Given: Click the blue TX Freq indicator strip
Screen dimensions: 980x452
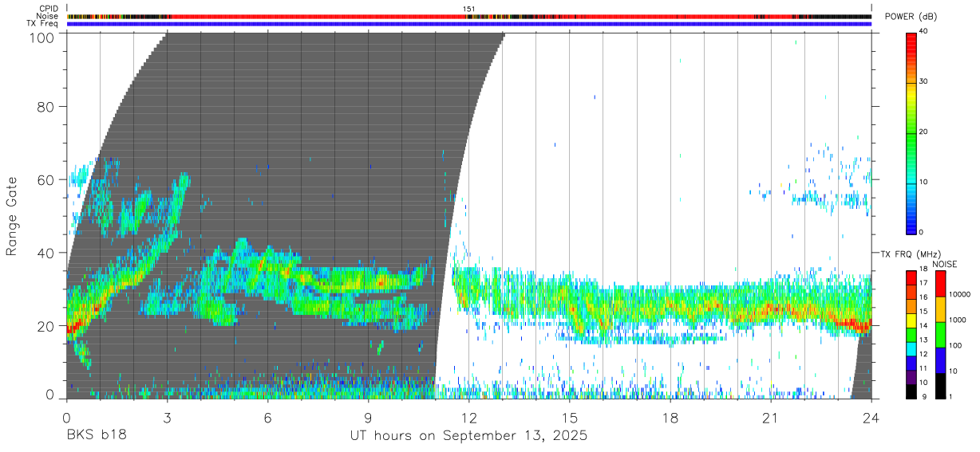Looking at the screenshot, I should click(x=469, y=24).
